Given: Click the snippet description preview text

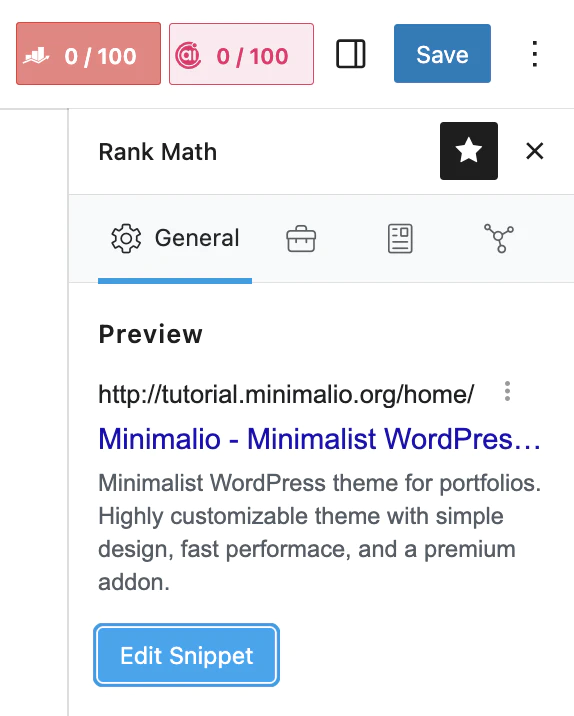Looking at the screenshot, I should 320,532.
